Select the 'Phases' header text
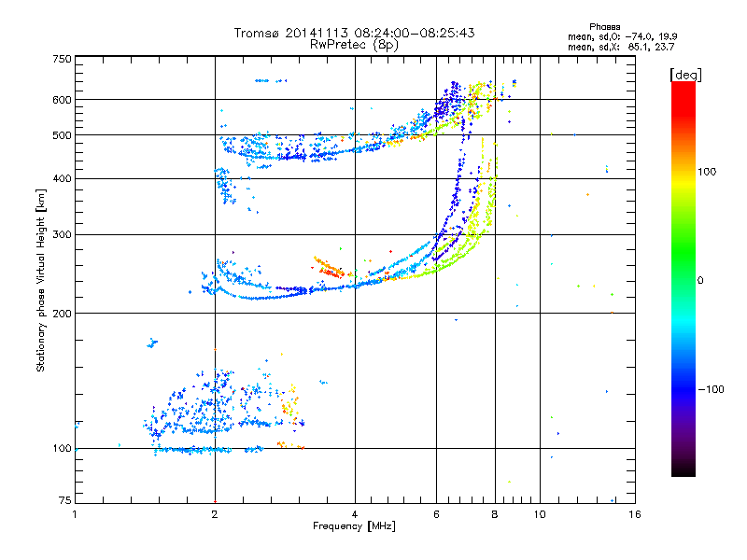The width and height of the screenshot is (747, 560). (x=604, y=27)
